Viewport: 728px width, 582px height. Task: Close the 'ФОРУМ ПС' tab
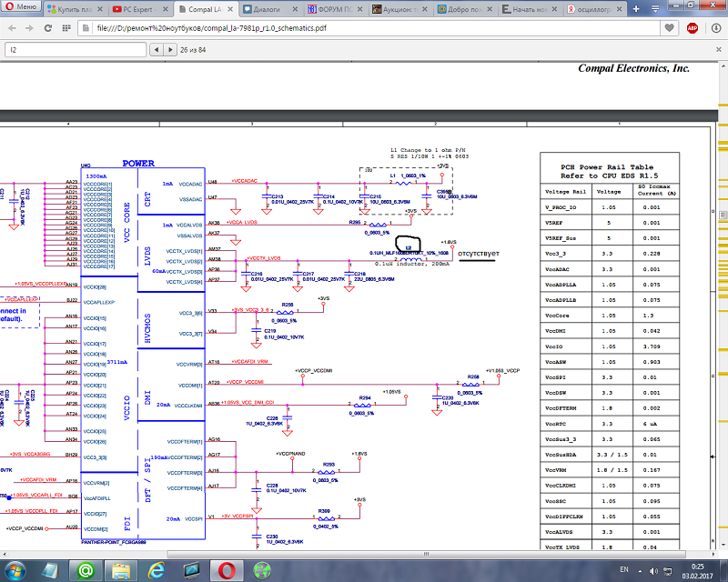360,9
